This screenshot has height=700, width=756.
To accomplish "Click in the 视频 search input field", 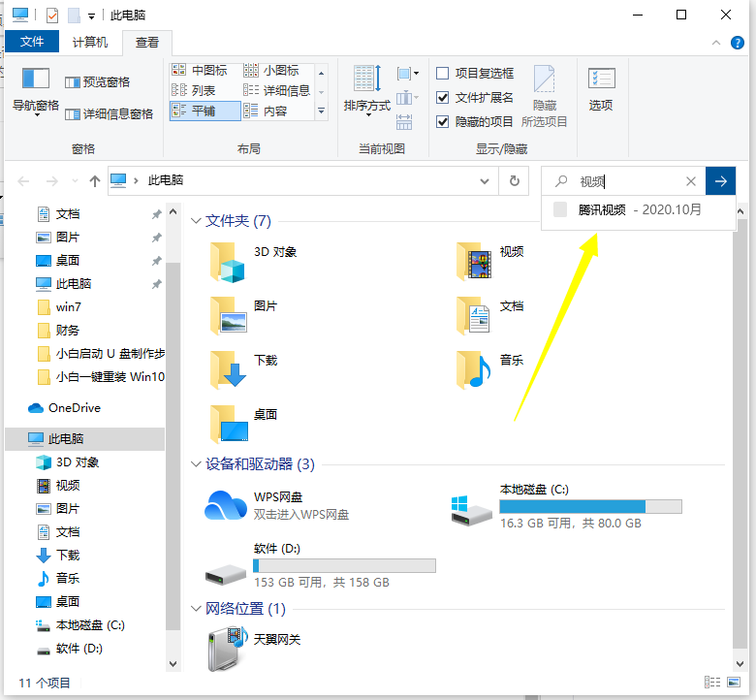I will point(630,181).
